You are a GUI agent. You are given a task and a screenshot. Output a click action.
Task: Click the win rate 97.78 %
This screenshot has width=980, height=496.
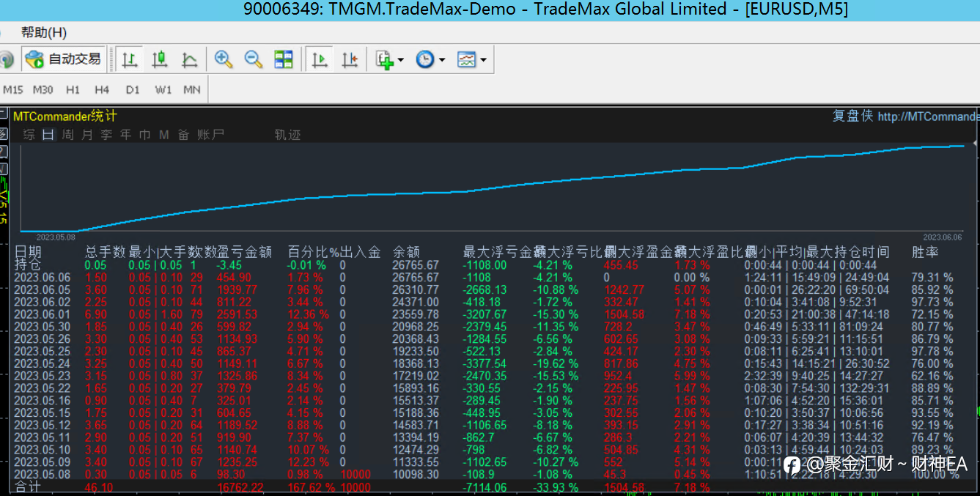932,352
